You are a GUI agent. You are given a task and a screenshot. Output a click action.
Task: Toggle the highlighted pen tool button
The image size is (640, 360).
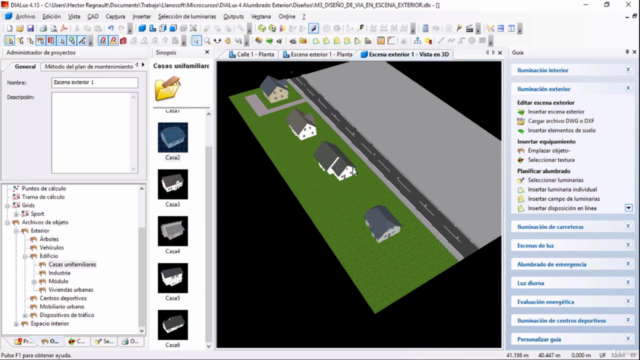tap(313, 28)
